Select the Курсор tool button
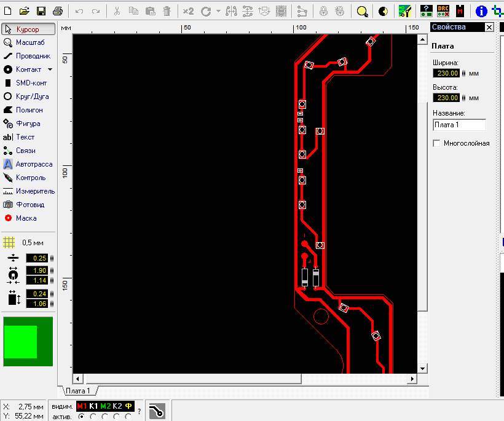 click(x=28, y=29)
